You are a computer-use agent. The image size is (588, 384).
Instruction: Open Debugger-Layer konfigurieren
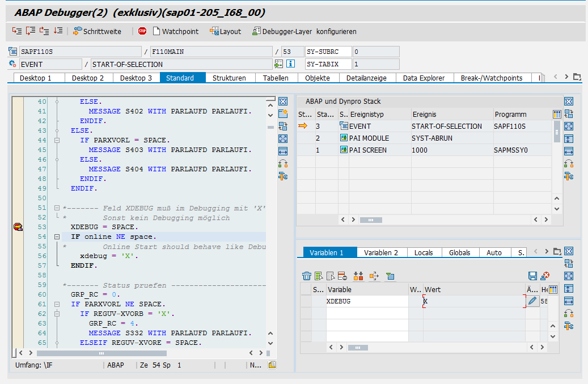304,31
